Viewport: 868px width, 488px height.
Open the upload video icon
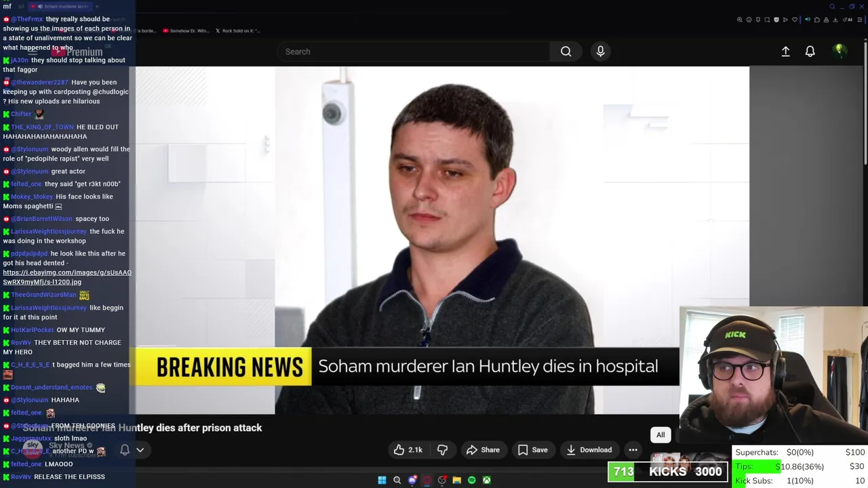click(785, 52)
